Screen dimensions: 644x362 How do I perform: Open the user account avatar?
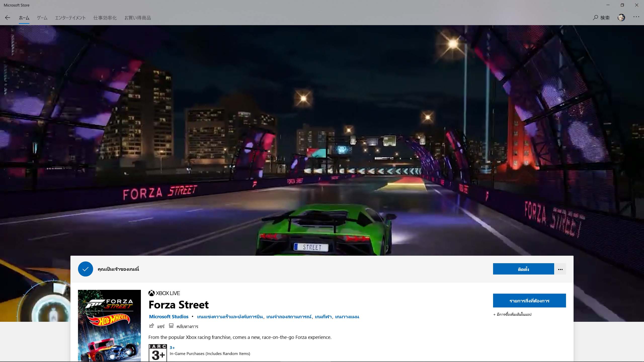click(621, 18)
